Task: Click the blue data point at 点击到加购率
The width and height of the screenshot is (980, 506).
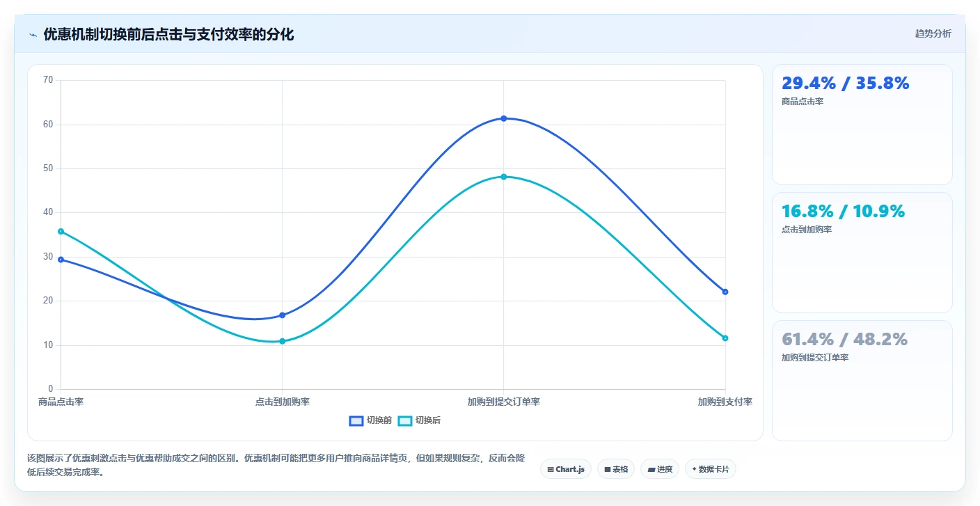Action: (x=283, y=315)
